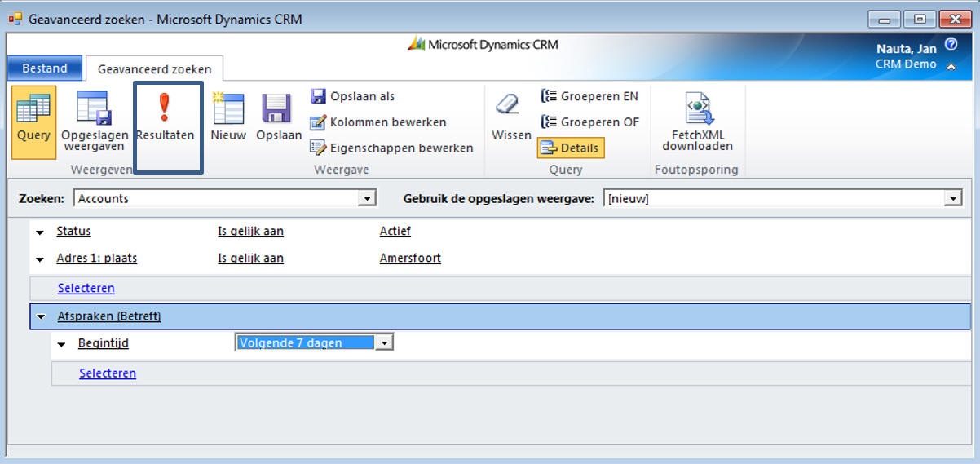The height and width of the screenshot is (464, 980).
Task: Click the Amersfoort value
Action: [x=410, y=259]
